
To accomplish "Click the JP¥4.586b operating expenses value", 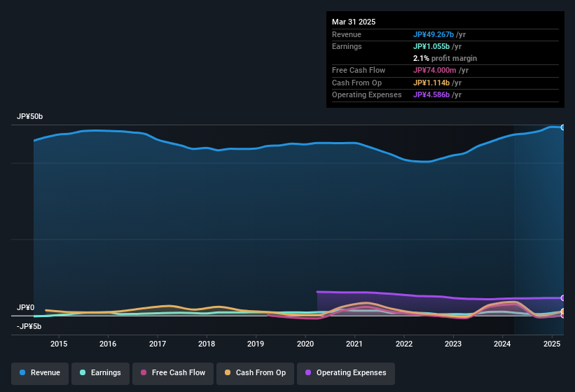I will pos(431,95).
